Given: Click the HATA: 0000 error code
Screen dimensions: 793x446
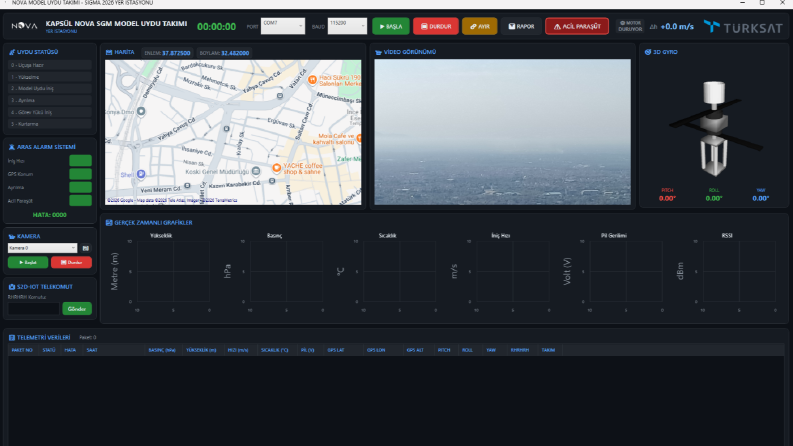Looking at the screenshot, I should click(x=50, y=215).
